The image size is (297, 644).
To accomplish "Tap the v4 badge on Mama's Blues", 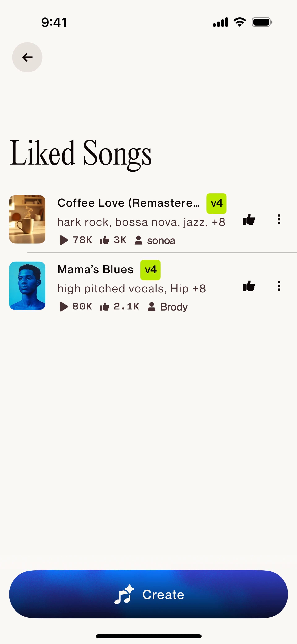I will (150, 270).
